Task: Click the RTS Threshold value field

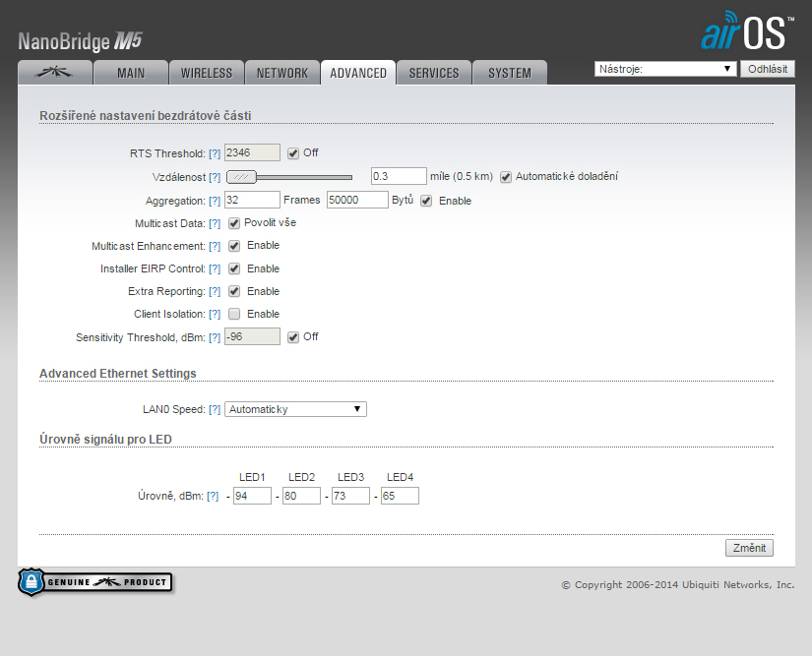Action: coord(252,152)
